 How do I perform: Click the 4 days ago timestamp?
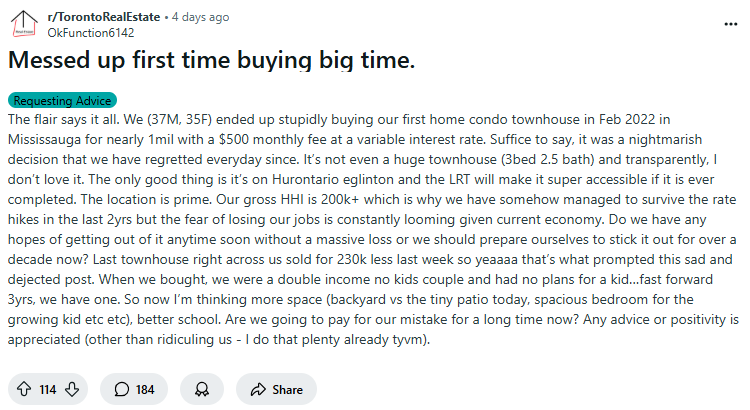point(200,17)
